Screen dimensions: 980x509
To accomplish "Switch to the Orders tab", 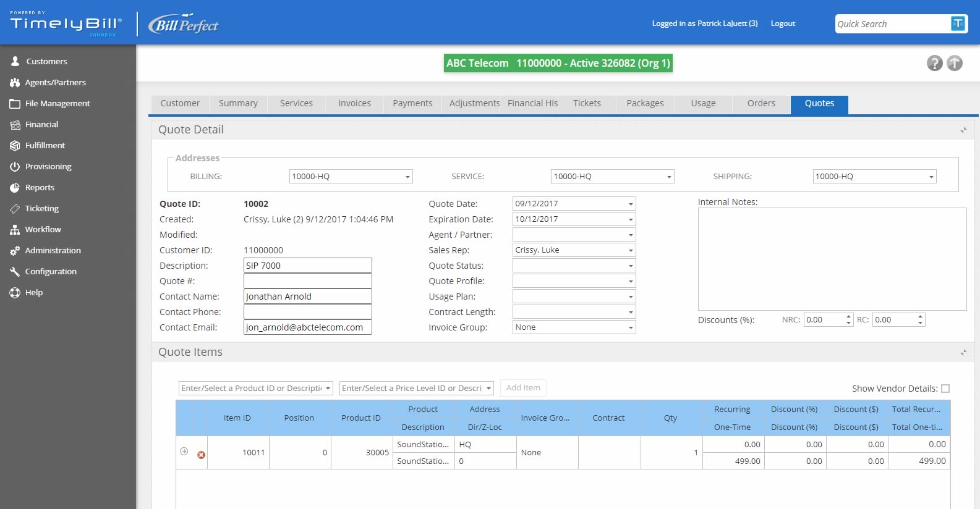I will point(761,103).
